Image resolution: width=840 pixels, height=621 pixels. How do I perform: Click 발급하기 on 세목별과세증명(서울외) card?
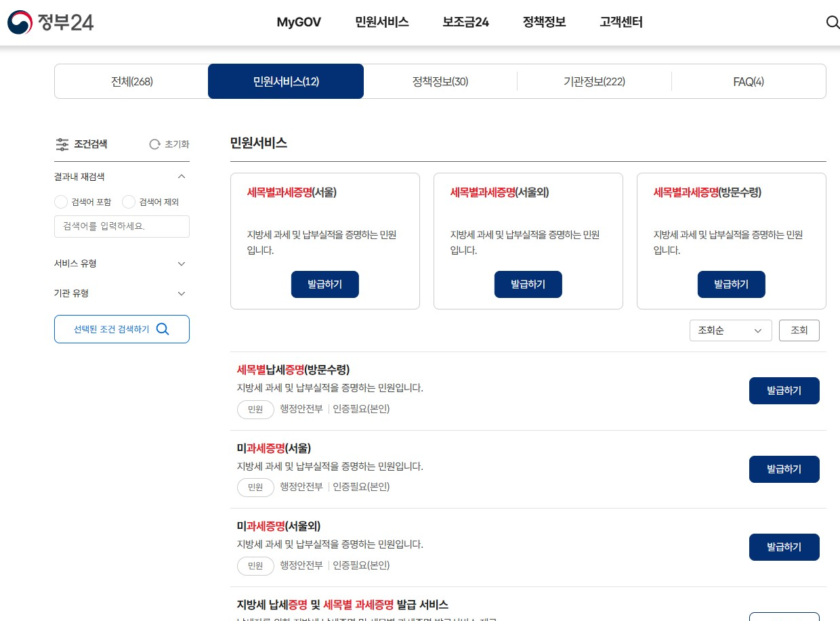tap(528, 284)
